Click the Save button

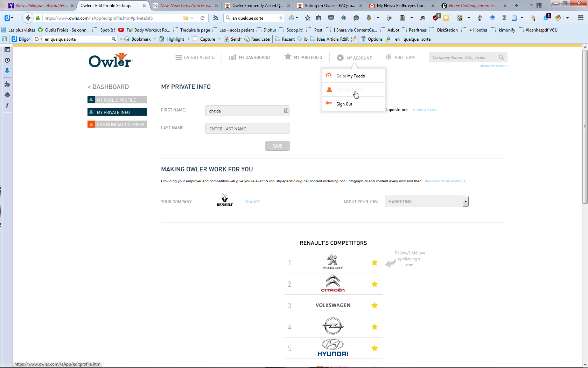278,146
